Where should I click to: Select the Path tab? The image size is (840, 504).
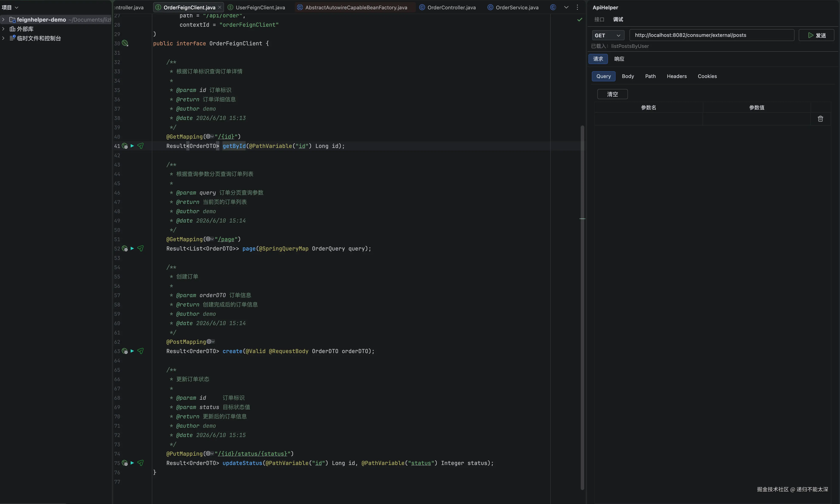coord(650,76)
